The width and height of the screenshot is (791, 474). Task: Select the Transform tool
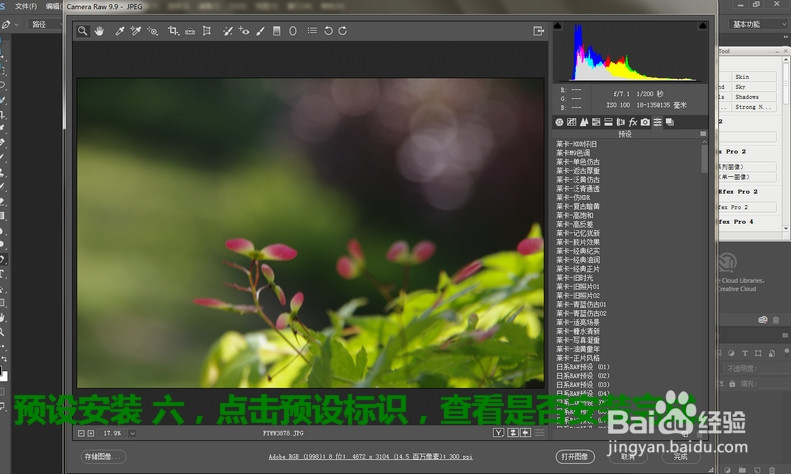[x=206, y=31]
